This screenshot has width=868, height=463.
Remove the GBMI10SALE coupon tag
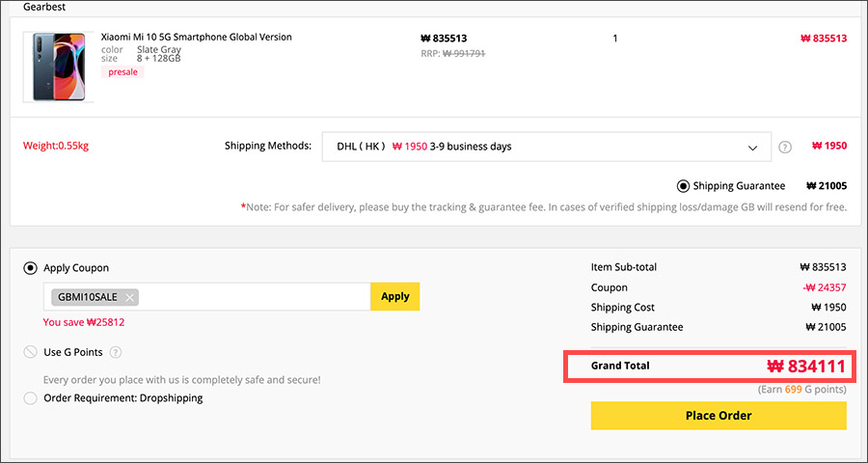pyautogui.click(x=129, y=297)
